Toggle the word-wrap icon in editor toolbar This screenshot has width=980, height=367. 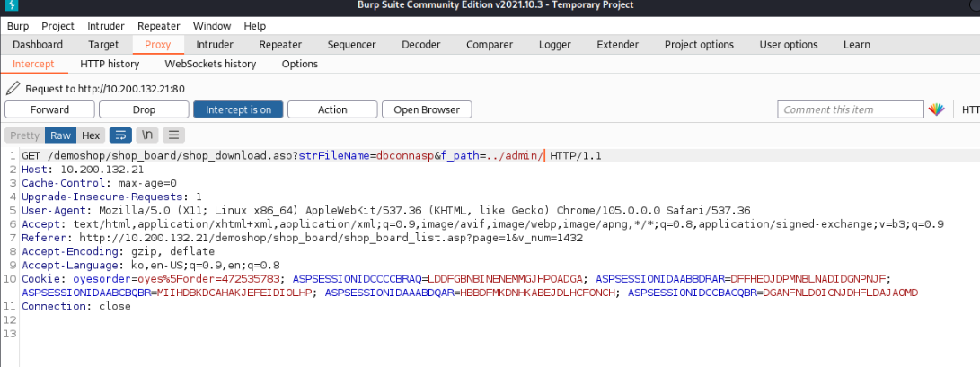pos(120,135)
